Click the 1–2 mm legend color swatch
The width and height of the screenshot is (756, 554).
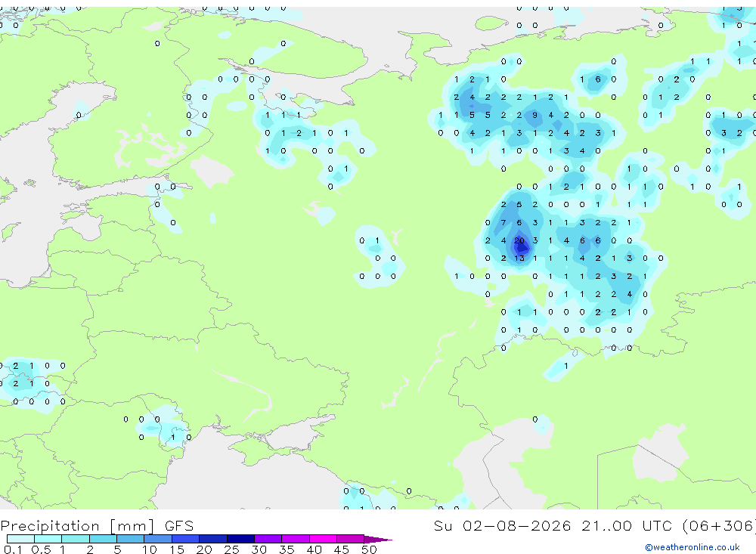coord(76,539)
